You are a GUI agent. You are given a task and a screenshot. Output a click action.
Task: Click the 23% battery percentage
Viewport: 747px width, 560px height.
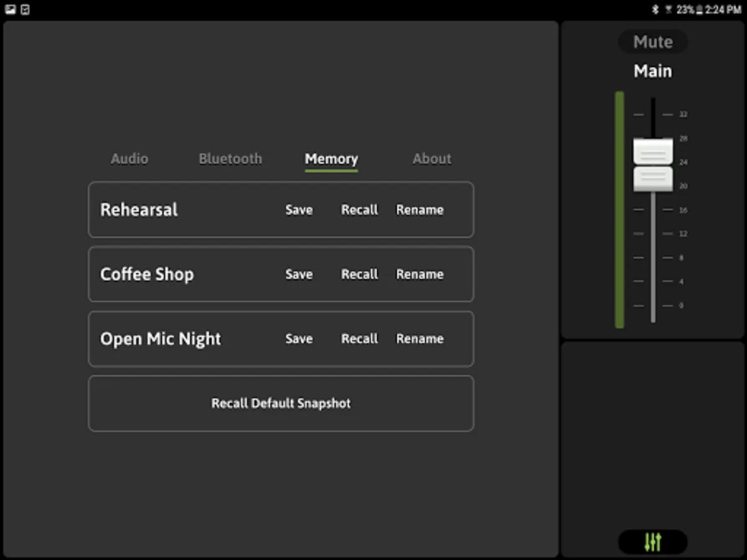[x=685, y=9]
